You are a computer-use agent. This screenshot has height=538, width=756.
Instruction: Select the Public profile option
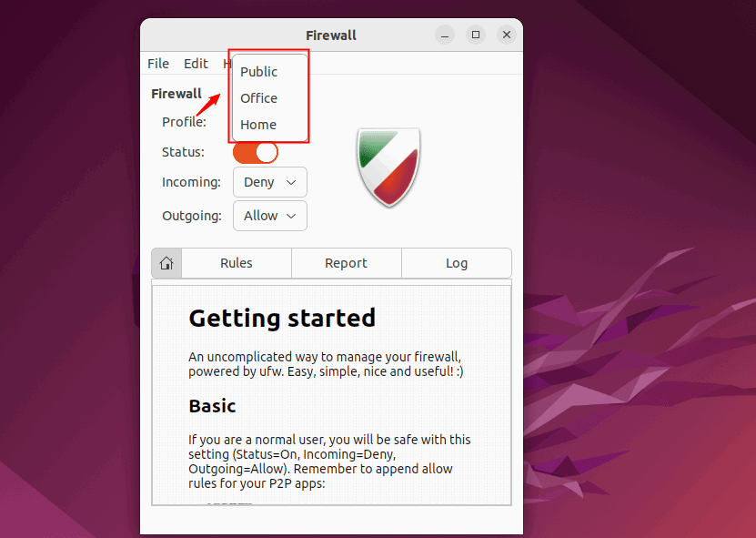click(259, 72)
